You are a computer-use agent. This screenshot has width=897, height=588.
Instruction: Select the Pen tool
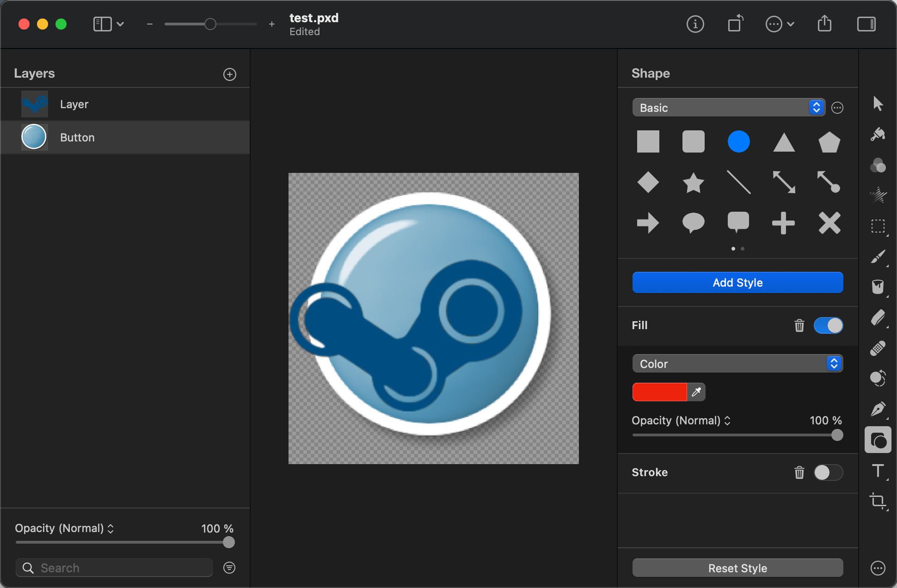[878, 409]
